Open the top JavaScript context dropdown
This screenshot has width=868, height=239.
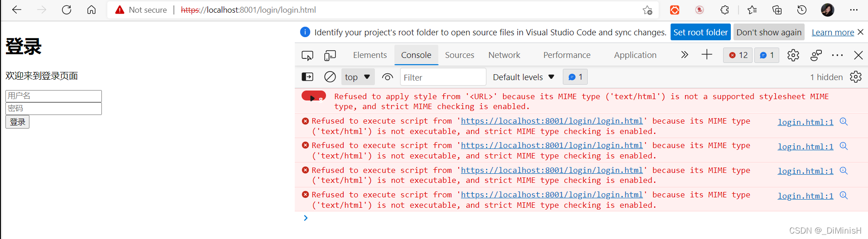[x=358, y=77]
